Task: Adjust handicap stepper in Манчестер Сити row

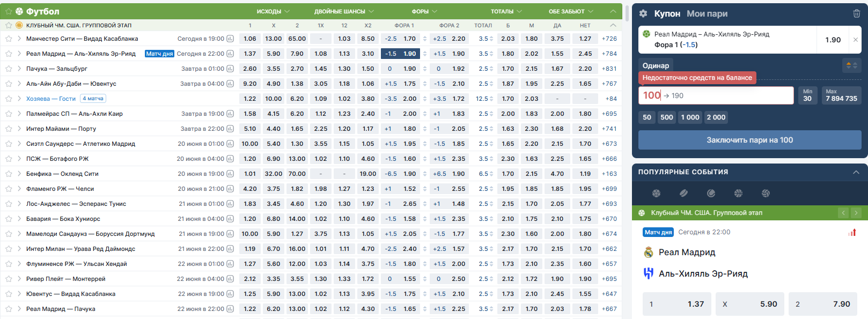Action: 425,39
